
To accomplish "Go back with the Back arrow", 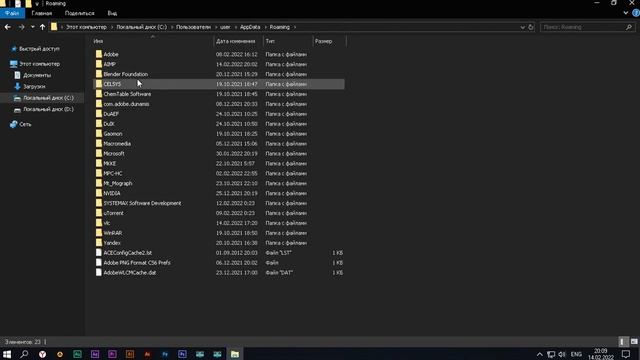I will [8, 27].
